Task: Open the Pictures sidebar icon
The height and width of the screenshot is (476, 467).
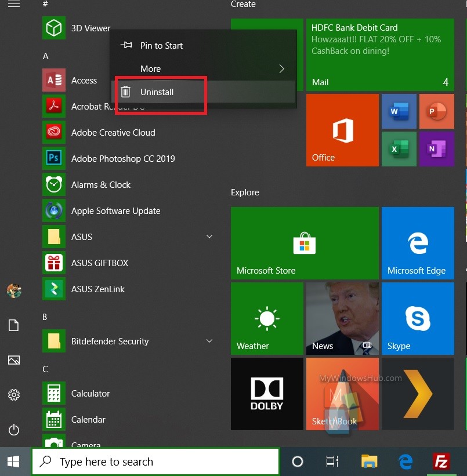Action: click(x=14, y=360)
